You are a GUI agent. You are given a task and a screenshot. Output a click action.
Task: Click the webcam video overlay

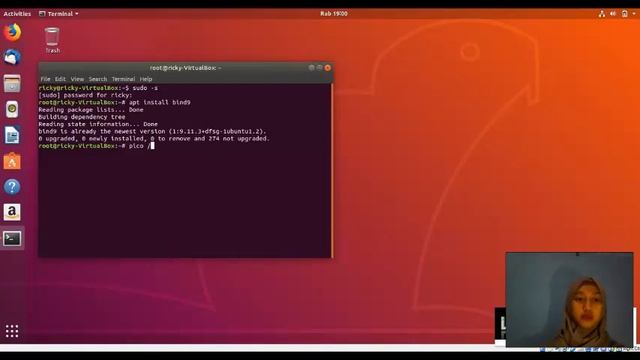(569, 300)
